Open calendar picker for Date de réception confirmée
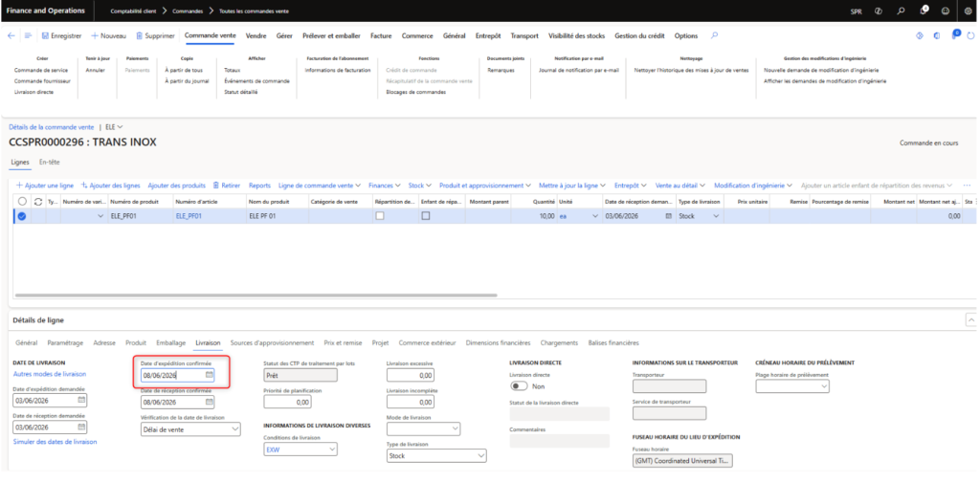 tap(210, 402)
